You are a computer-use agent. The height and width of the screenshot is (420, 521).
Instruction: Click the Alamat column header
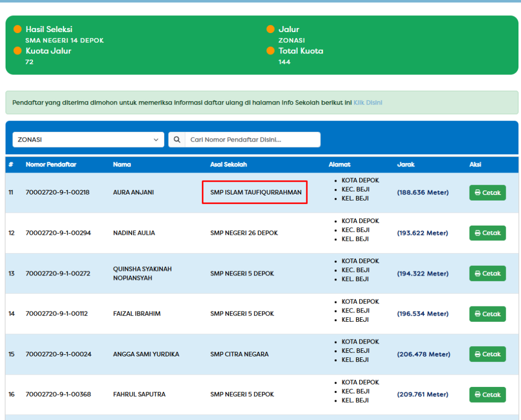pos(339,164)
